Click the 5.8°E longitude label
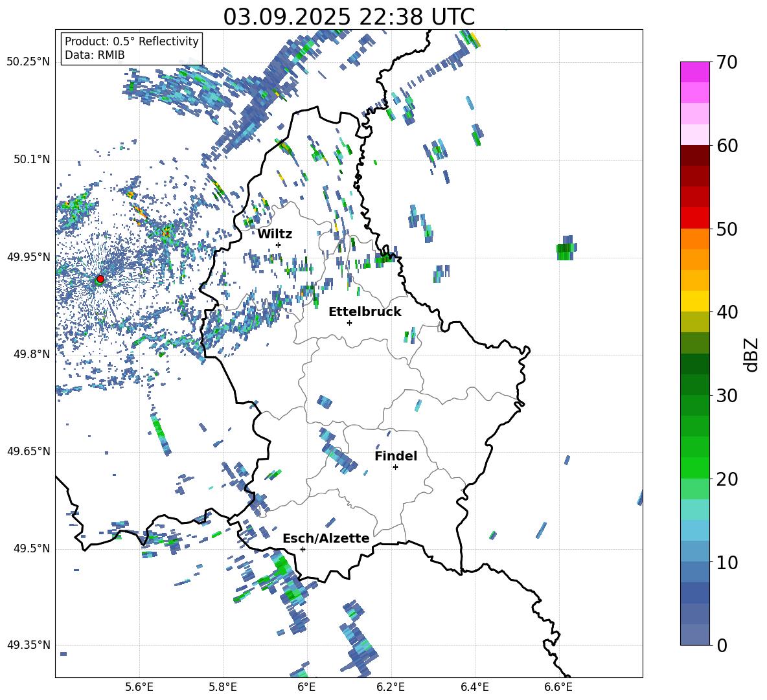Image resolution: width=767 pixels, height=700 pixels. click(x=223, y=687)
